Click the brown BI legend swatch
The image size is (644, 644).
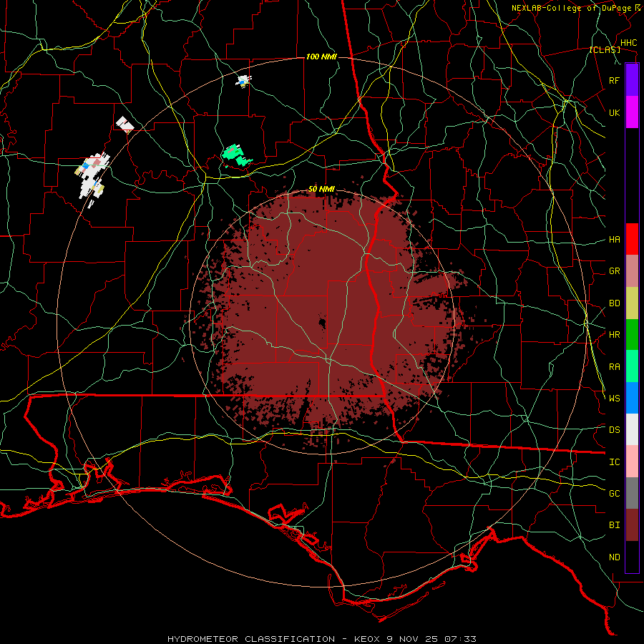pyautogui.click(x=632, y=525)
